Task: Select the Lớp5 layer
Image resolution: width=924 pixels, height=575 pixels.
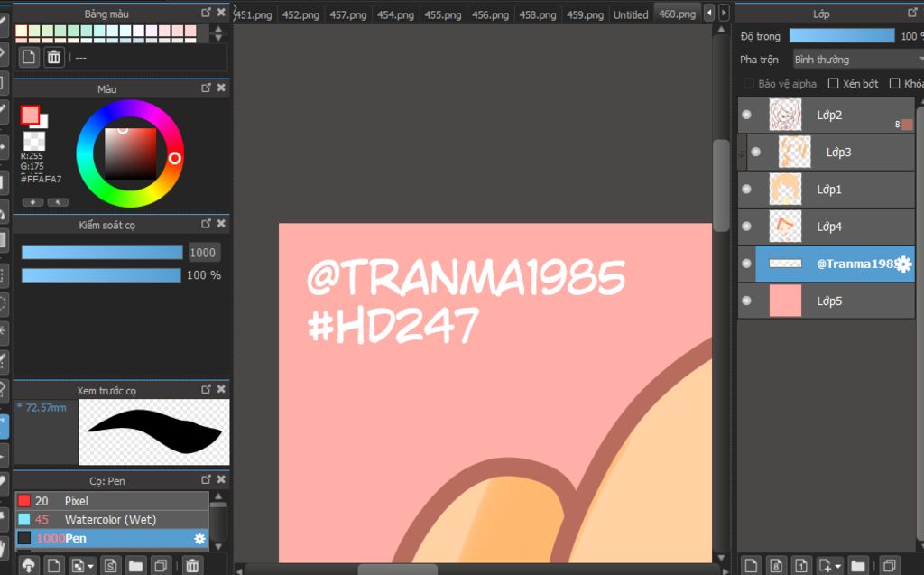Action: [x=827, y=301]
